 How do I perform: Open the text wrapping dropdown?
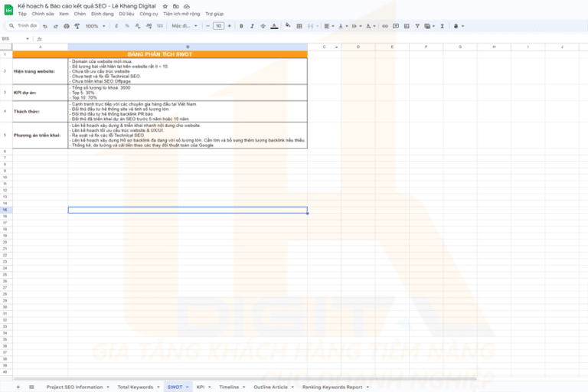[x=357, y=26]
